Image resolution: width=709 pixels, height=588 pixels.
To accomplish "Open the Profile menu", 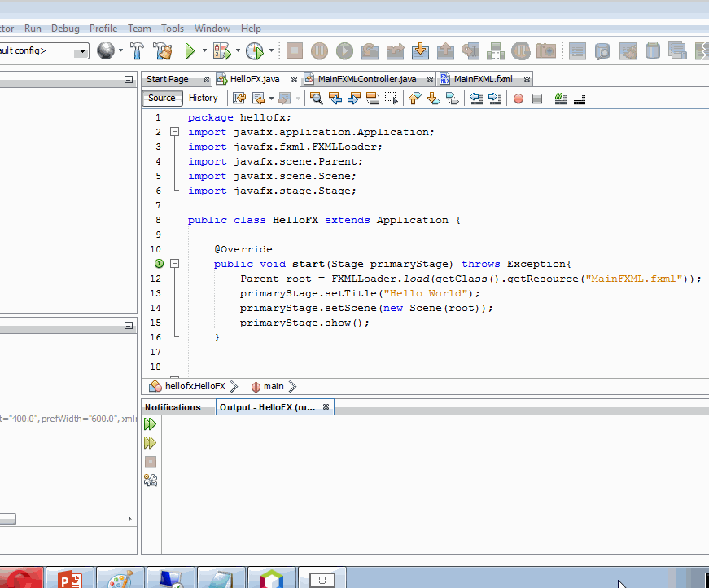I will click(x=103, y=29).
